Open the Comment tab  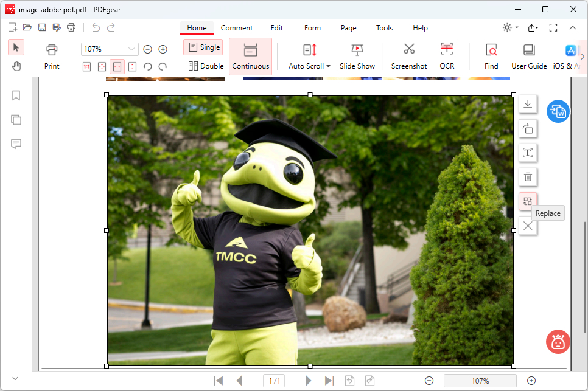coord(237,28)
